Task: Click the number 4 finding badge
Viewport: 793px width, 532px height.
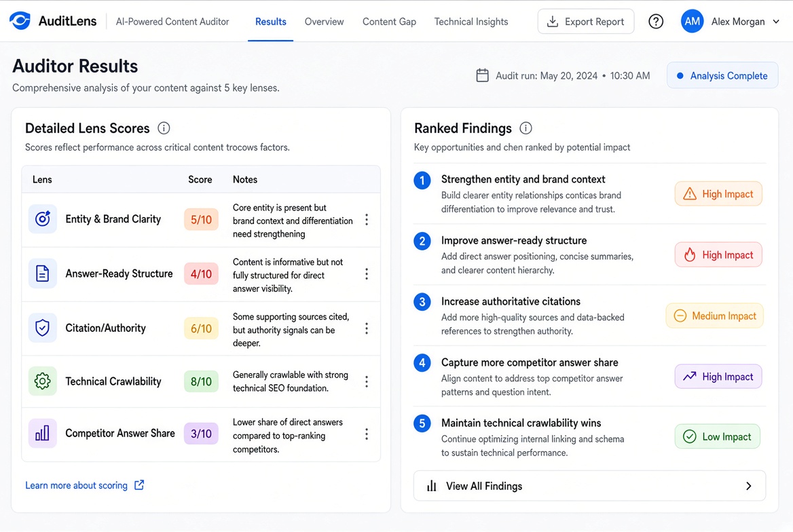Action: tap(422, 362)
